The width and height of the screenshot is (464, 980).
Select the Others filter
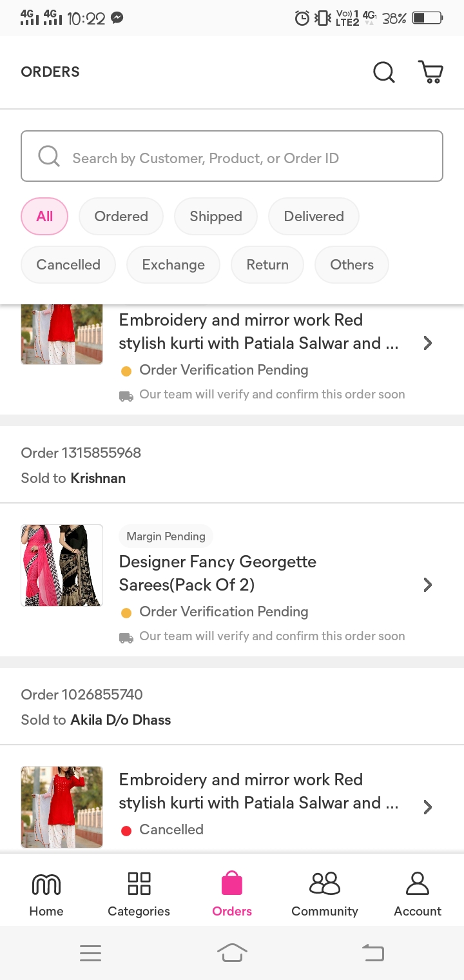[352, 265]
